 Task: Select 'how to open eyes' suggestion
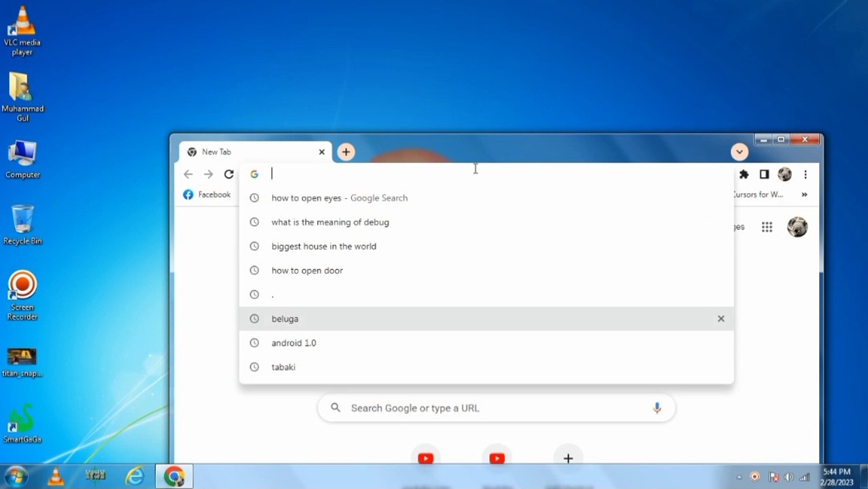tap(486, 198)
